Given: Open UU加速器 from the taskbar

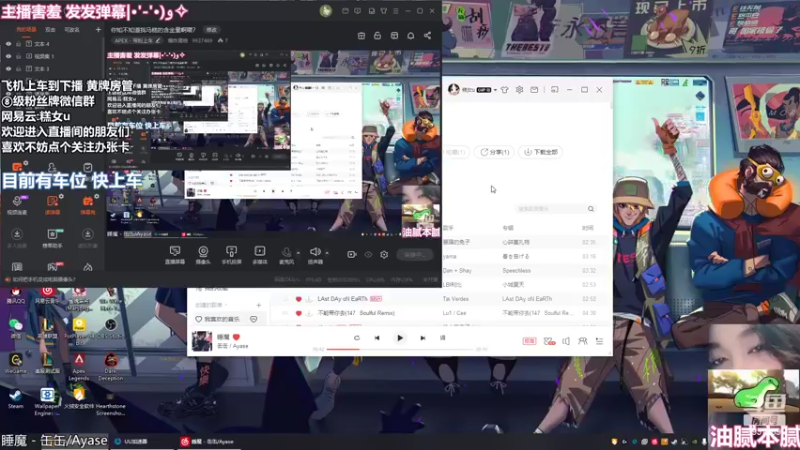Looking at the screenshot, I should click(x=132, y=442).
